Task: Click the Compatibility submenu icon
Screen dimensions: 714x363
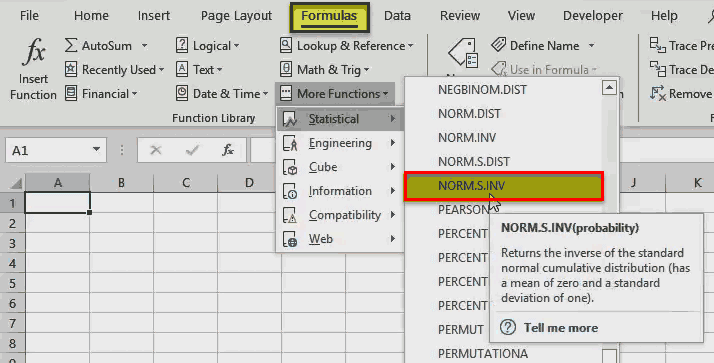Action: [290, 215]
